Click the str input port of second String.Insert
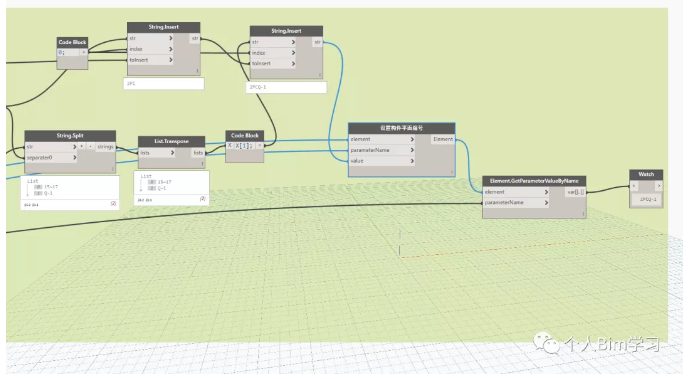 273,42
